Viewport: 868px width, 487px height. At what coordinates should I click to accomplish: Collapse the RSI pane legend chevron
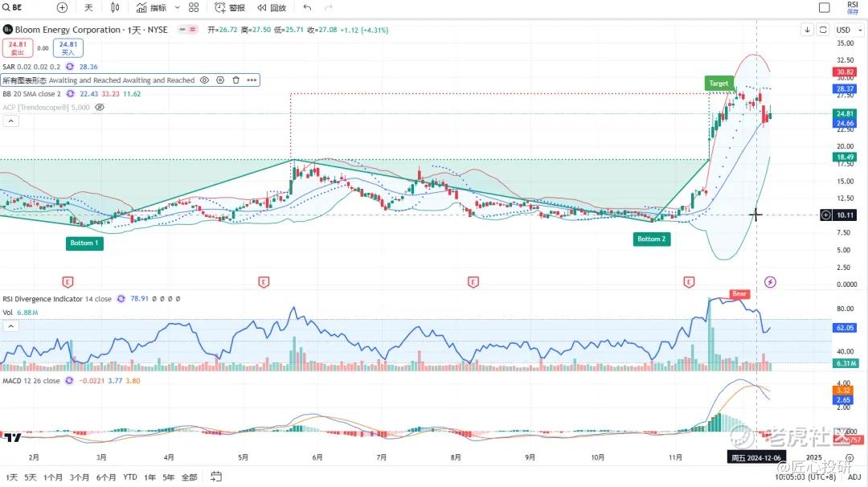click(x=10, y=326)
